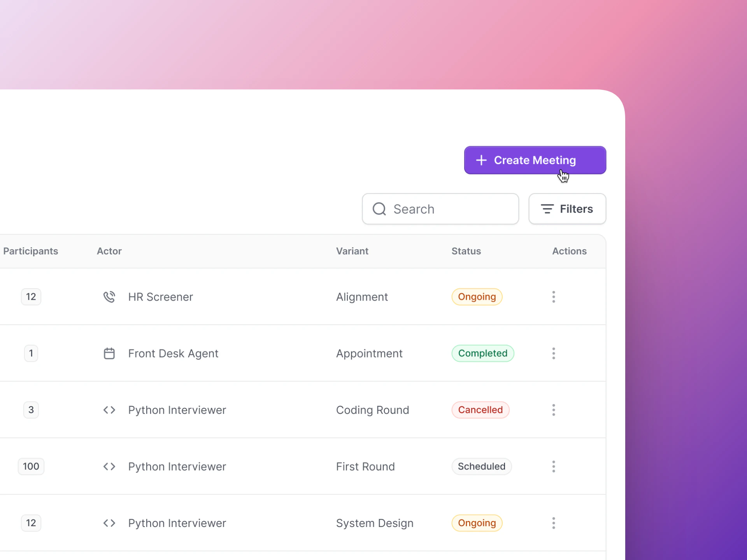Screen dimensions: 747x560
Task: Open three-dot menu for Coding Round row
Action: click(x=553, y=410)
